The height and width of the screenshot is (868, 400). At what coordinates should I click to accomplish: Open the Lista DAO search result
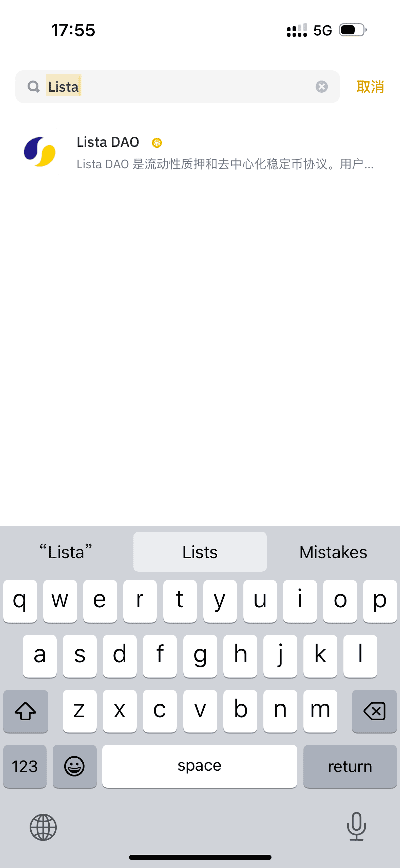tap(200, 152)
